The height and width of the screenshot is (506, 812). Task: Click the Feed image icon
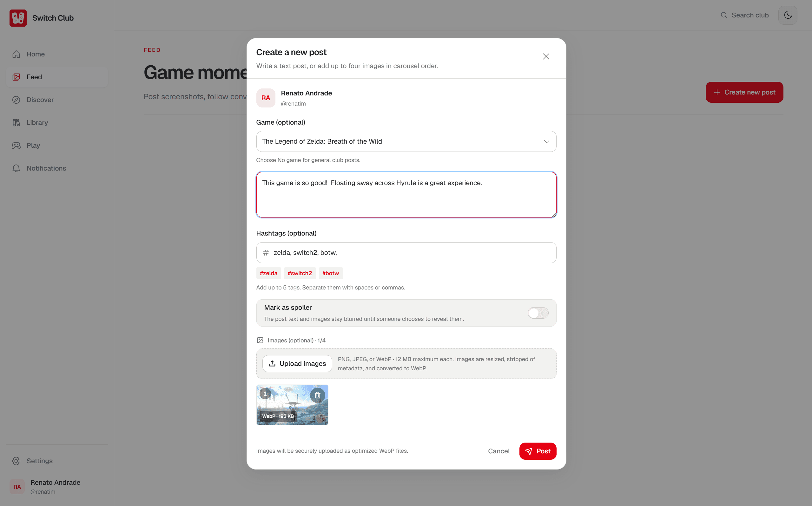click(x=16, y=77)
